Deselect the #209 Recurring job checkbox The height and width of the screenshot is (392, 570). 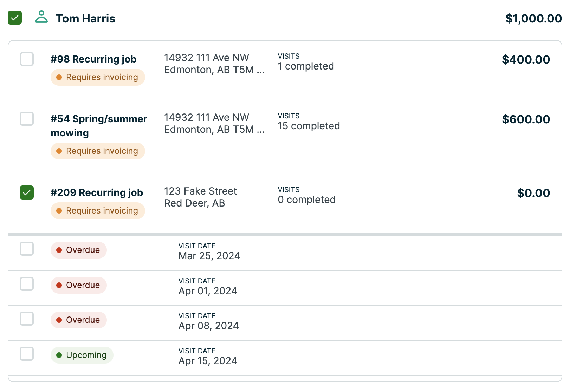(27, 193)
